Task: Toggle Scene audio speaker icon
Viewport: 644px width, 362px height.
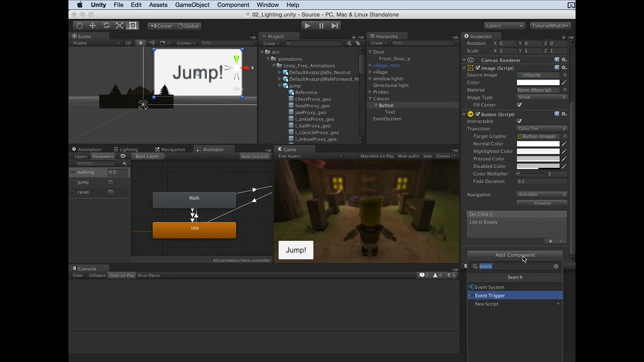Action: pyautogui.click(x=151, y=43)
